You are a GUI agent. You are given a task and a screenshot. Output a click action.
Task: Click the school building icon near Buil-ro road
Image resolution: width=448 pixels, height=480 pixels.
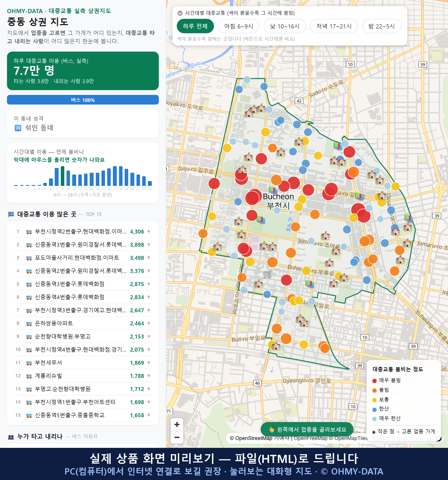[276, 346]
